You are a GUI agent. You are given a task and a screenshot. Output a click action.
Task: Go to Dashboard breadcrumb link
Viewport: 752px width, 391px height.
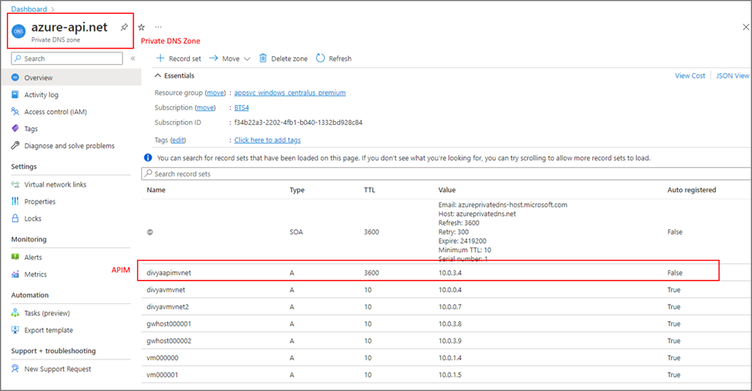(29, 9)
